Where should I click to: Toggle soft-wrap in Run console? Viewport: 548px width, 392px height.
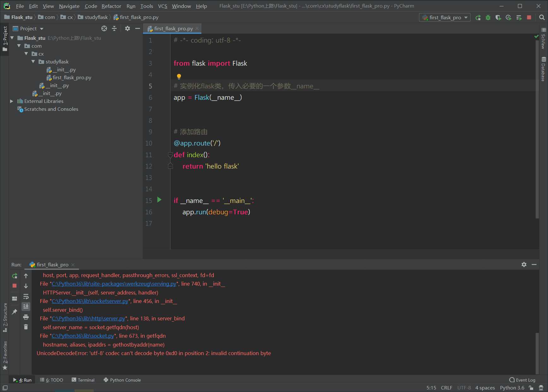click(26, 296)
